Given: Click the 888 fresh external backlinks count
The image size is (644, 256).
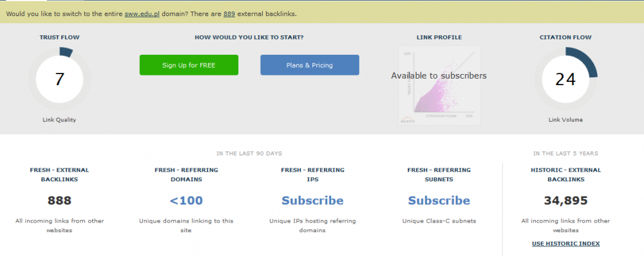Looking at the screenshot, I should pos(59,201).
